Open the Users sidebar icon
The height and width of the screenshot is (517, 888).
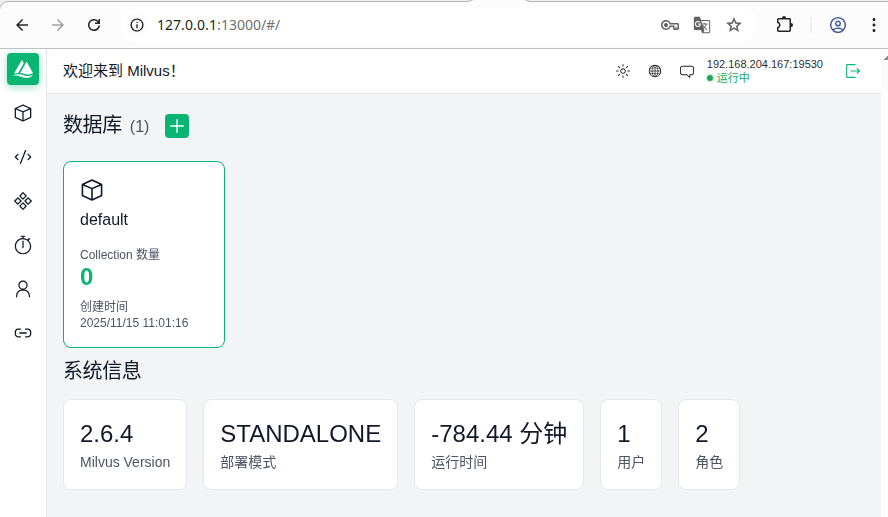pos(23,289)
